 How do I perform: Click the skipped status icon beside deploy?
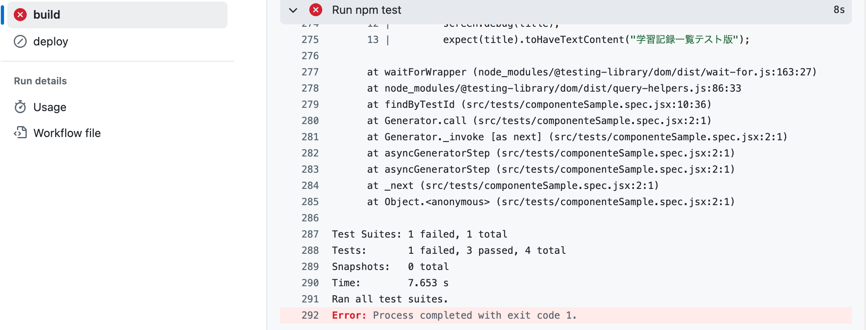[x=21, y=41]
